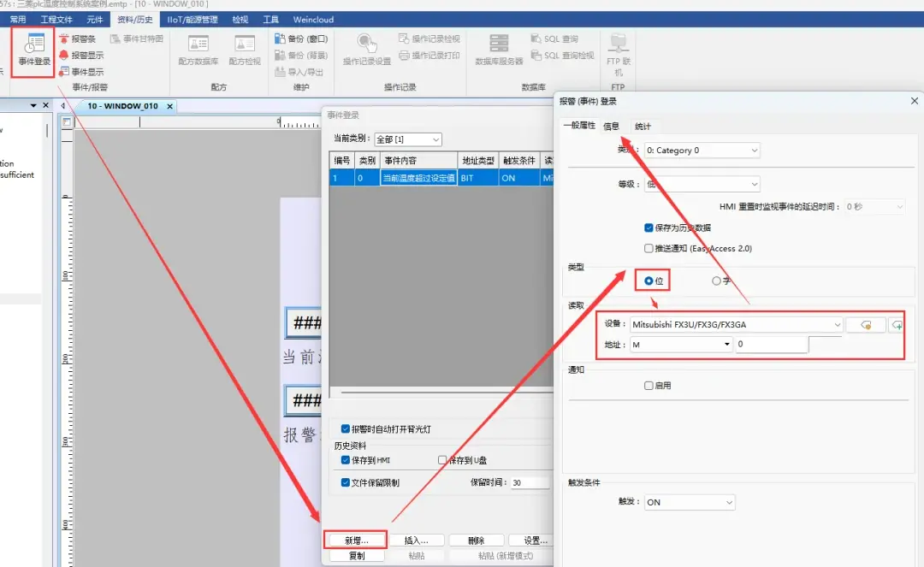This screenshot has width=924, height=567.
Task: Click 操作记录检视 operation log view
Action: pos(429,38)
